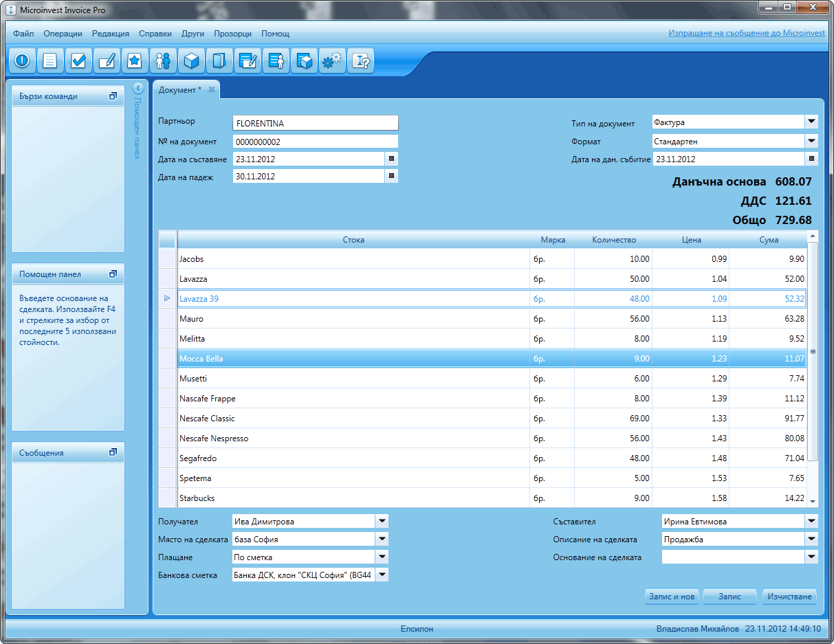Click the Запис button

pyautogui.click(x=729, y=597)
